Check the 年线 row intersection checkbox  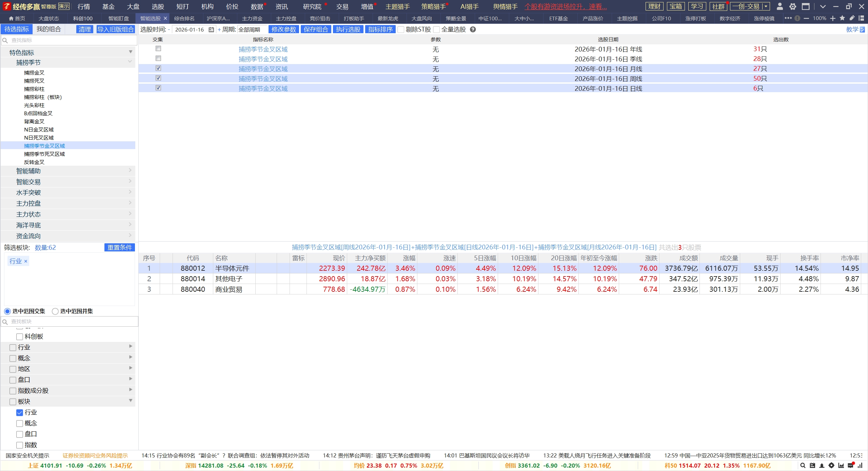point(158,49)
